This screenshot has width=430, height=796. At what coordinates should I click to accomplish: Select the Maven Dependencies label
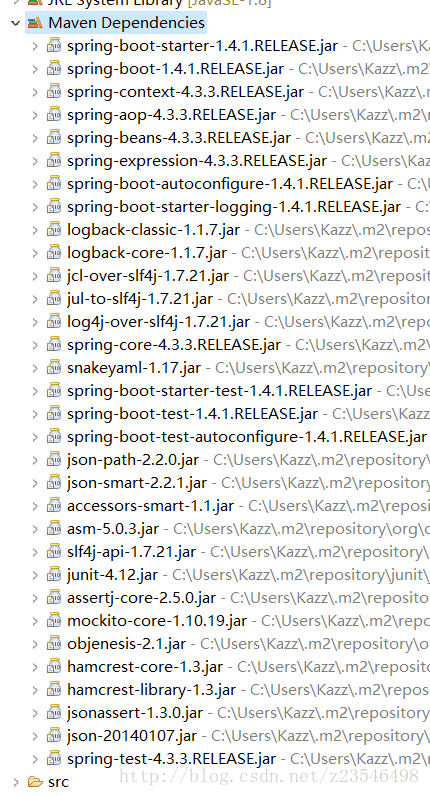pyautogui.click(x=126, y=23)
